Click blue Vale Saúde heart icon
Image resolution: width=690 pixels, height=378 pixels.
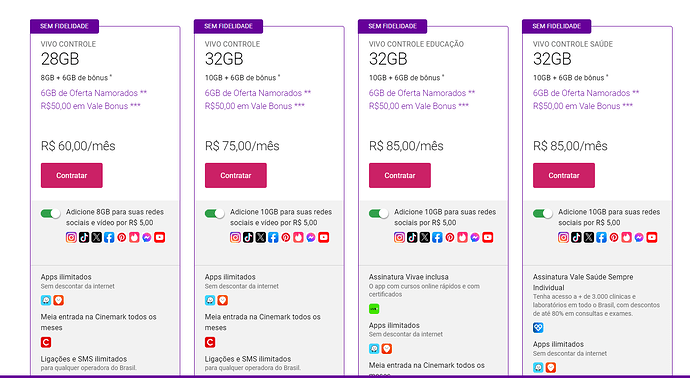(x=538, y=328)
